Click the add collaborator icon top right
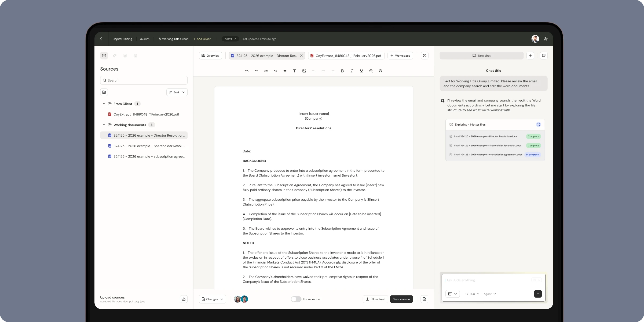The image size is (644, 322). click(546, 39)
